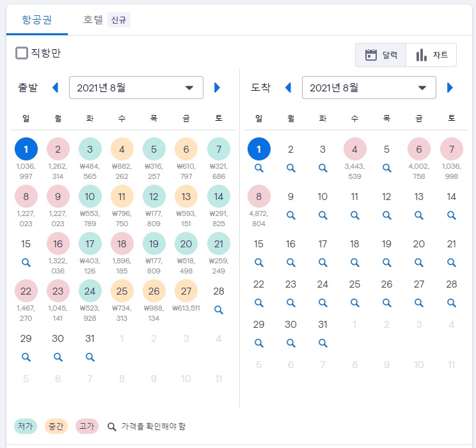Image resolution: width=476 pixels, height=448 pixels.
Task: Check price search icon under arrival 30
Action: coord(291,343)
